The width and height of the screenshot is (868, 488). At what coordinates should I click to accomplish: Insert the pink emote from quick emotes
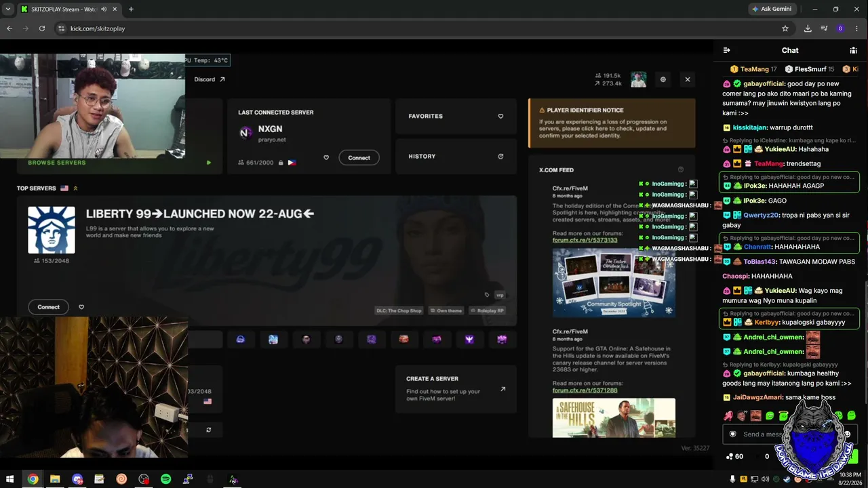(728, 415)
